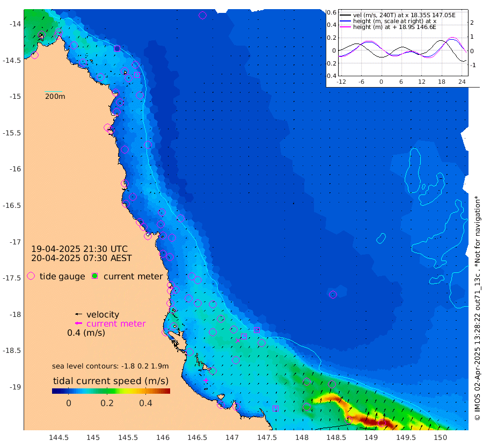Click the black line sample in inset legend

345,15
